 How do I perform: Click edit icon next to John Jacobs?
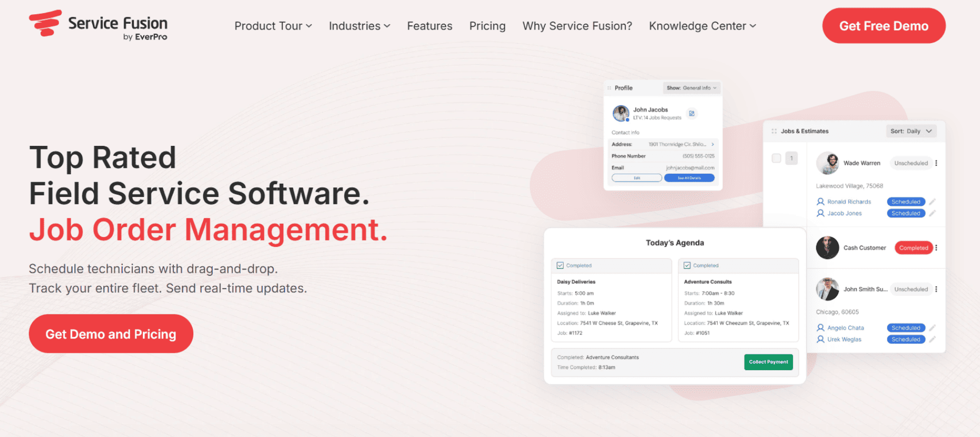click(692, 113)
